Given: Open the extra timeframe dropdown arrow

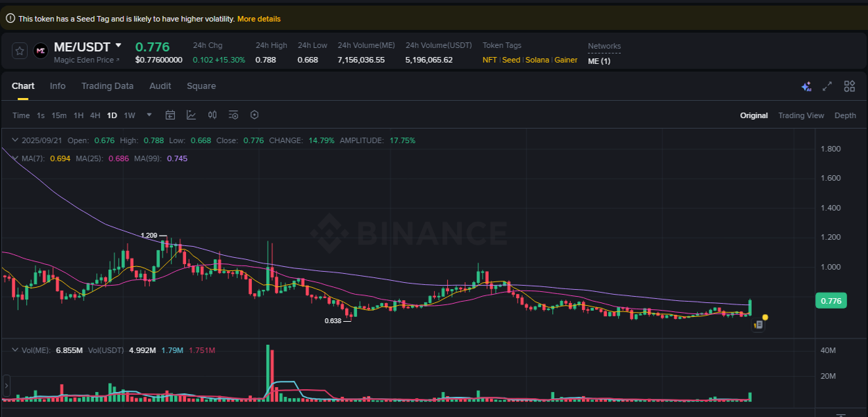Looking at the screenshot, I should [x=148, y=115].
